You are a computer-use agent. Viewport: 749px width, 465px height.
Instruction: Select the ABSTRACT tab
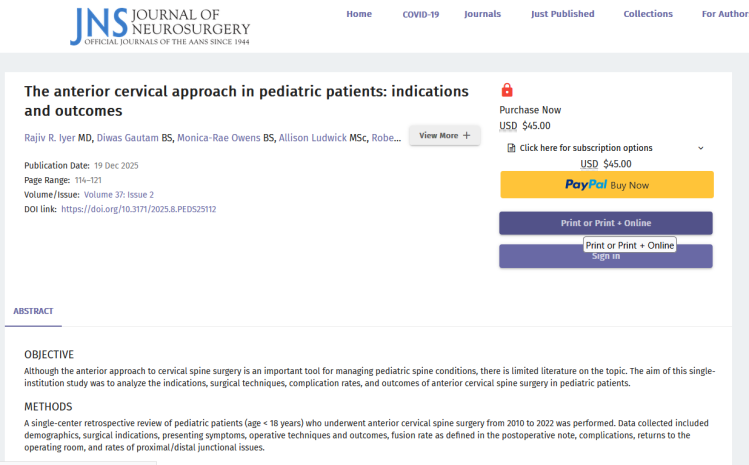point(33,311)
